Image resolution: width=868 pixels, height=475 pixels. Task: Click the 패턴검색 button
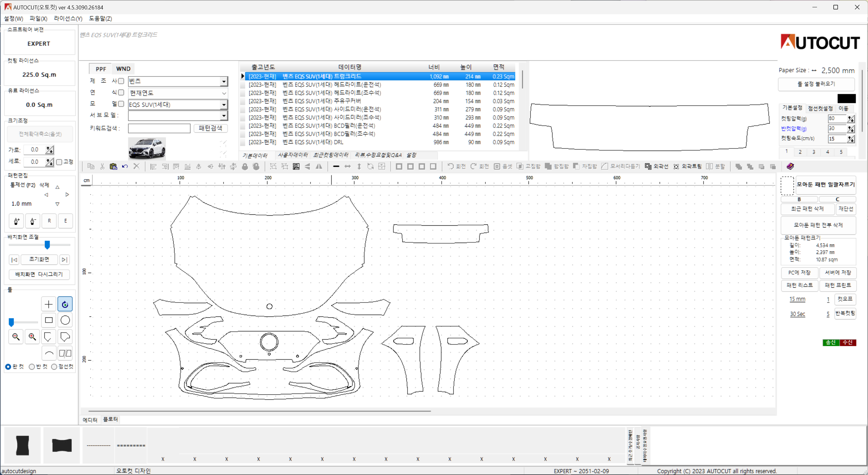coord(211,128)
